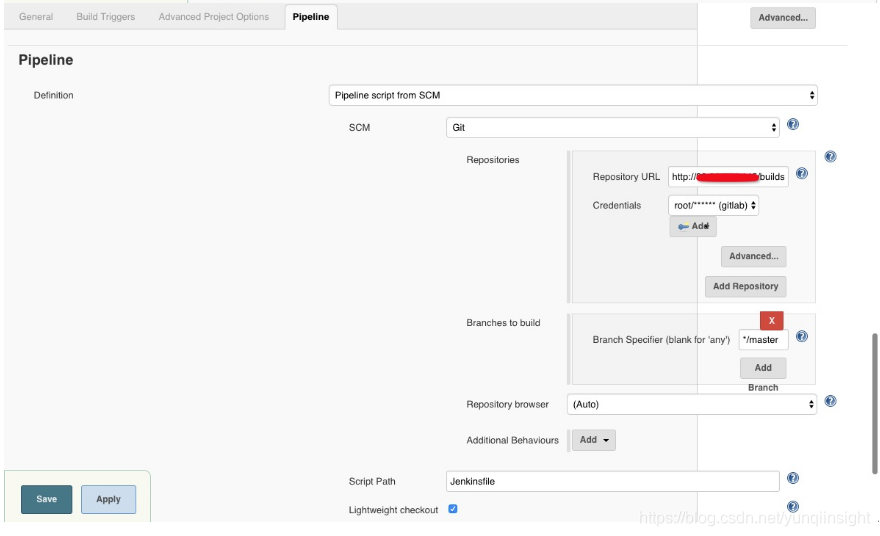880x536 pixels.
Task: Expand Additional Behaviours Add menu
Action: click(x=594, y=440)
